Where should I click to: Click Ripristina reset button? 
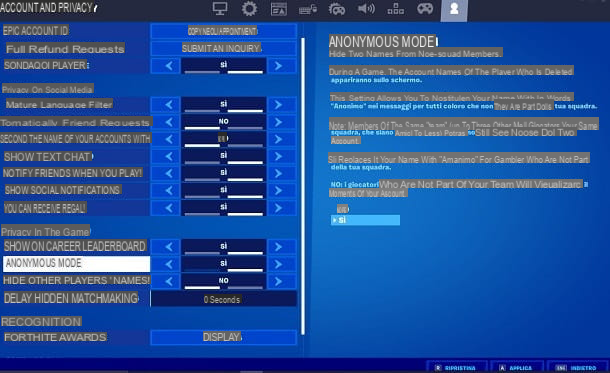[x=456, y=368]
